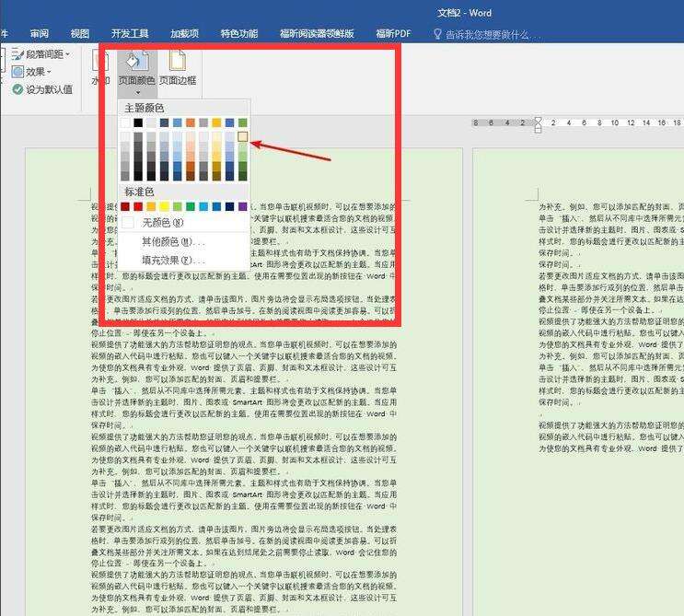The image size is (684, 616).
Task: Click the Watermark (水印) icon
Action: tap(100, 61)
